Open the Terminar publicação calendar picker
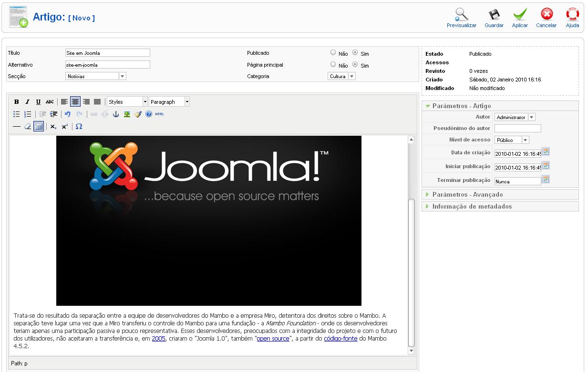 (546, 180)
